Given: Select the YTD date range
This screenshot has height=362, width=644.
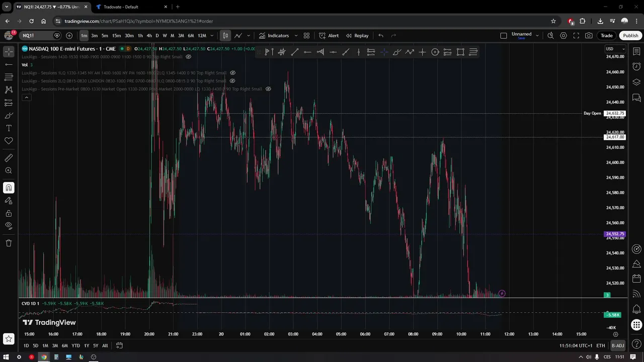Looking at the screenshot, I should [75, 345].
